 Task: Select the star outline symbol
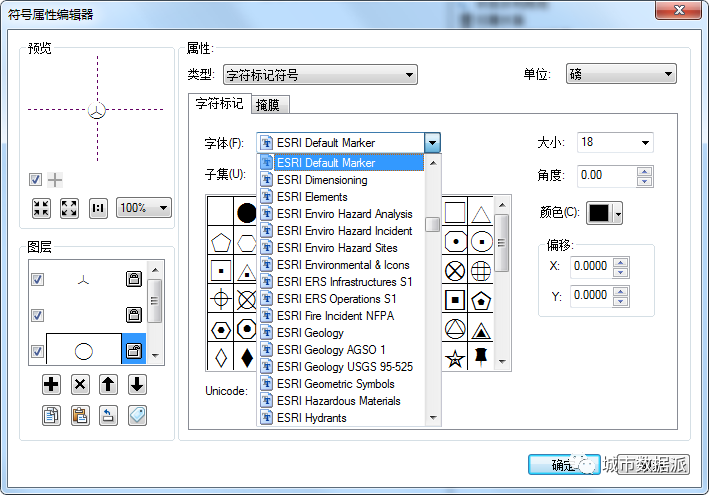tap(455, 359)
